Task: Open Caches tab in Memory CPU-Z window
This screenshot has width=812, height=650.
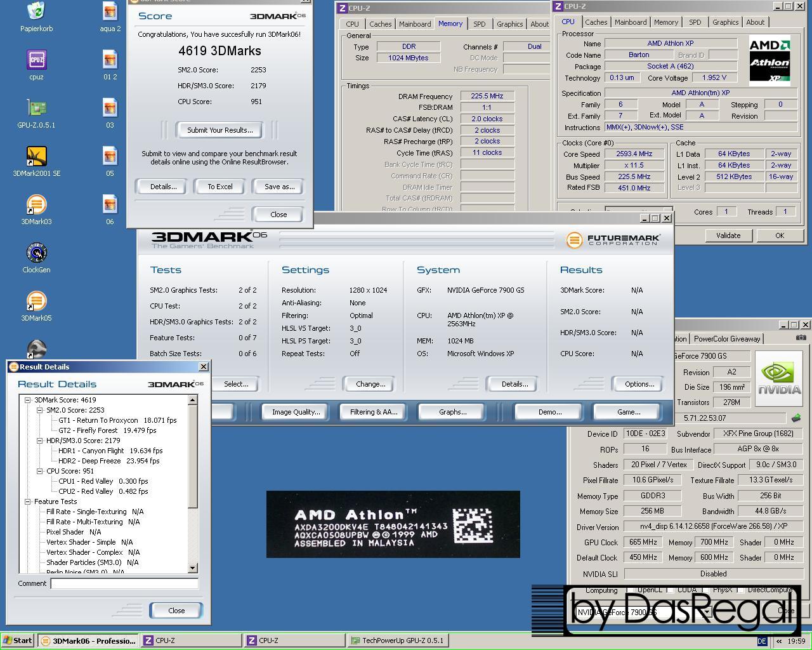Action: point(380,24)
